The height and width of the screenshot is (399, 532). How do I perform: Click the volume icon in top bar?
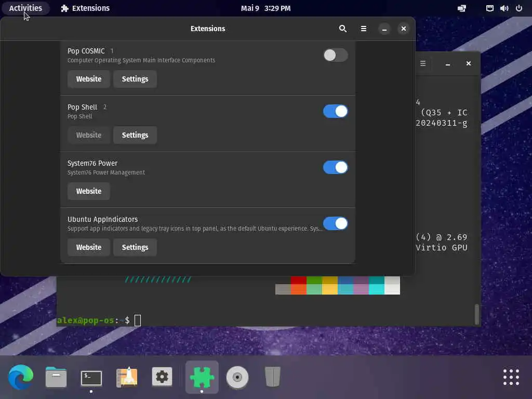[504, 8]
